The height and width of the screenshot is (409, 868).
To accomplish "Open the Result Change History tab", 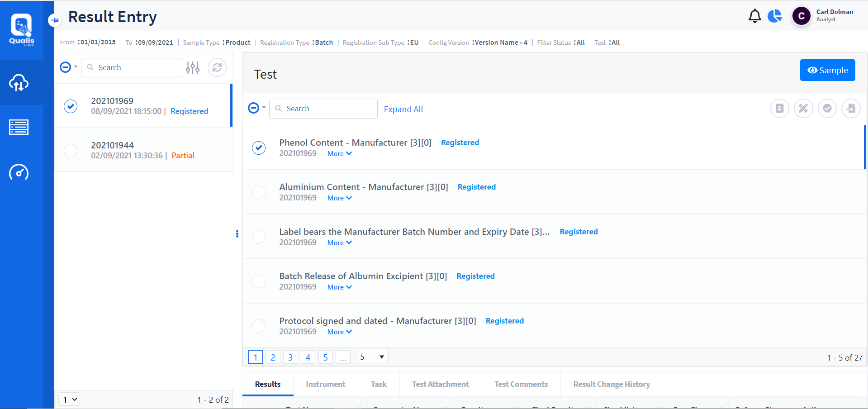I will tap(612, 384).
